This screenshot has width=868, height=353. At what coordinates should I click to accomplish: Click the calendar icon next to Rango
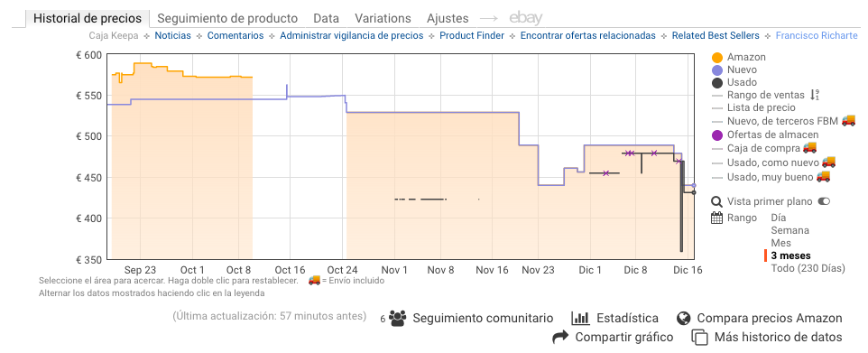point(717,218)
